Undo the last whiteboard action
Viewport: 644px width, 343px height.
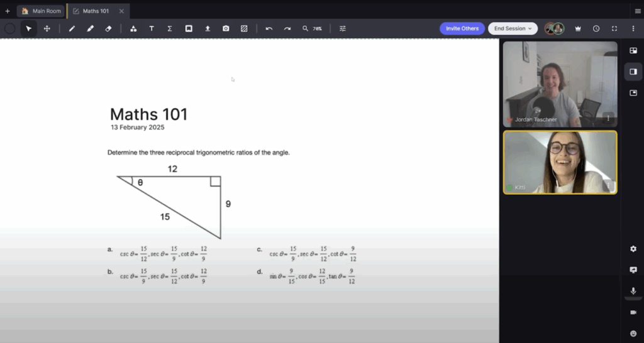point(269,29)
